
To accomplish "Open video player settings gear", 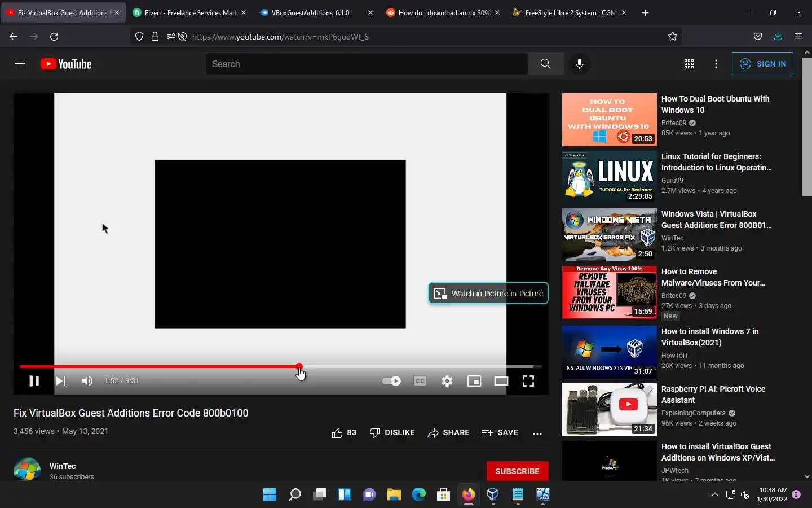I will 447,381.
